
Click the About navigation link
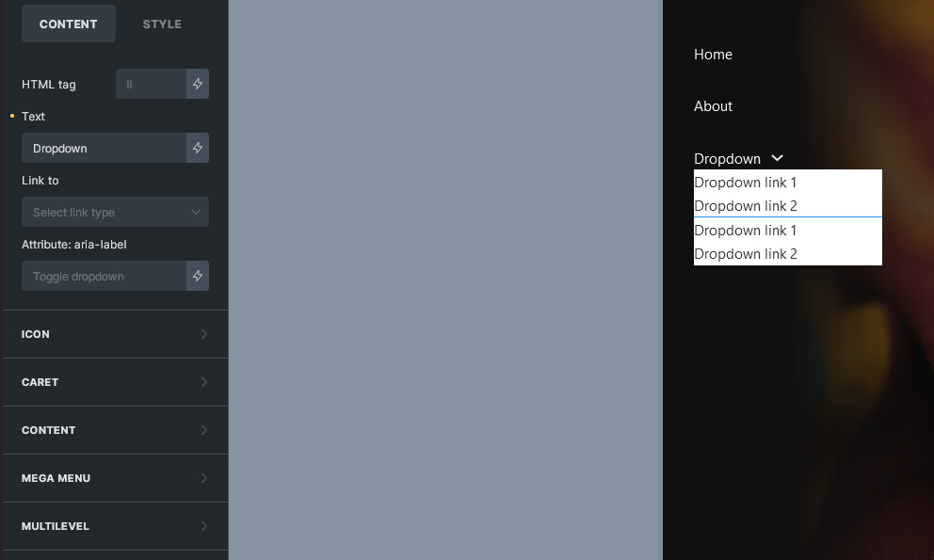(x=713, y=105)
